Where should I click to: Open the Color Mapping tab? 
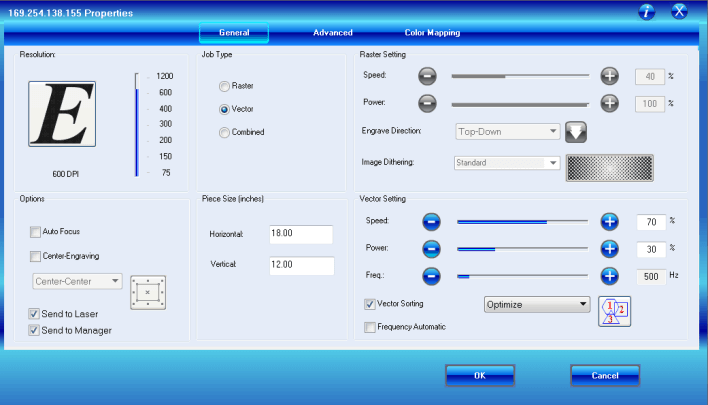pos(432,33)
